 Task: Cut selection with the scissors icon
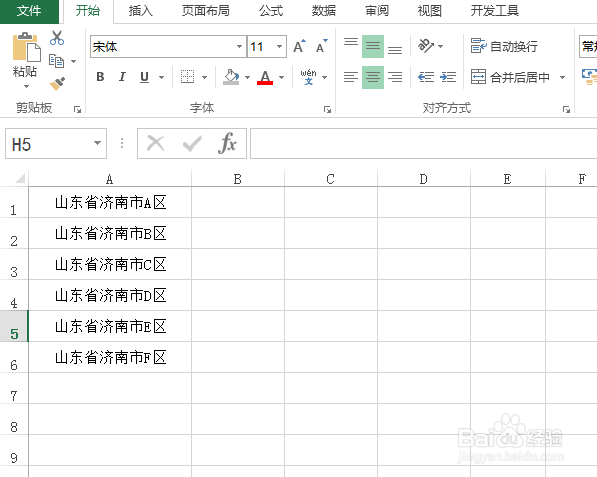(57, 38)
